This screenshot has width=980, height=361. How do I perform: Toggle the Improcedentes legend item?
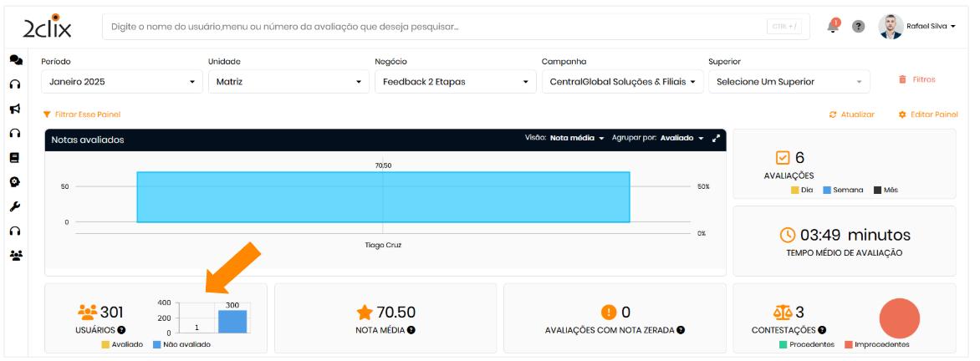876,344
